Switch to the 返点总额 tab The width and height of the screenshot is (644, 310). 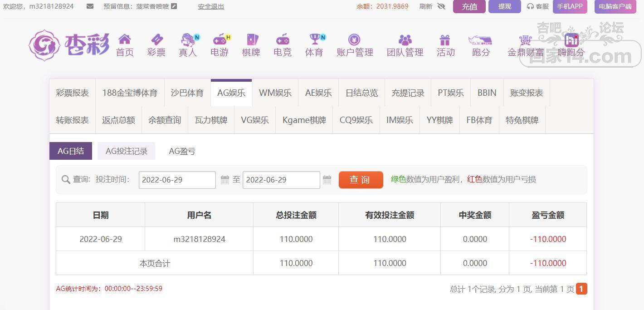point(118,120)
